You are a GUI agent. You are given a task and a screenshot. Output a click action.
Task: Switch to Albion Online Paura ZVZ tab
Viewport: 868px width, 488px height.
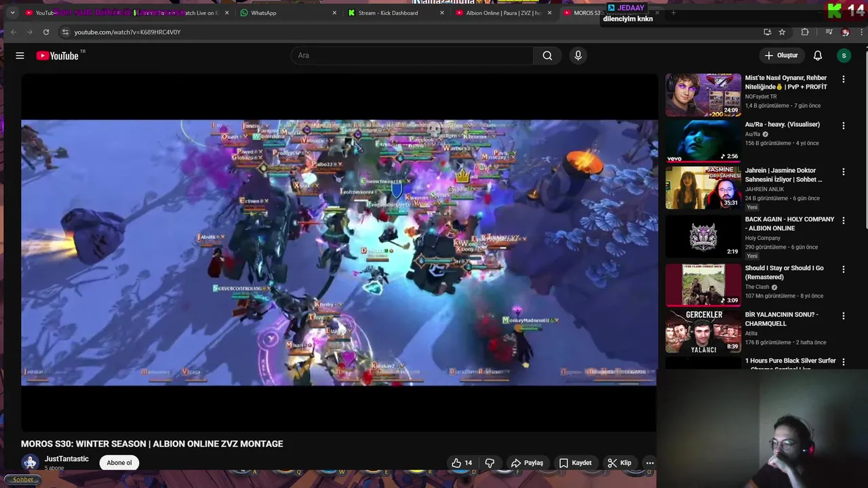click(502, 13)
